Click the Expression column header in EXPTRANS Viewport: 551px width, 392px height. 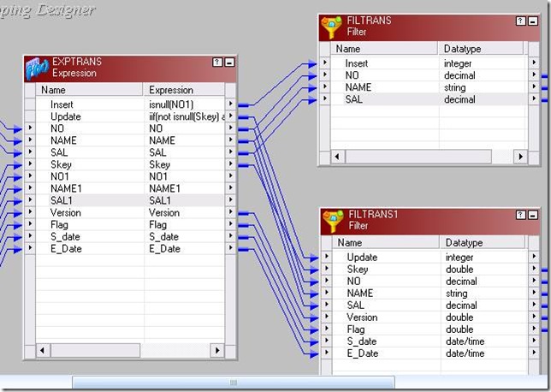pos(184,90)
